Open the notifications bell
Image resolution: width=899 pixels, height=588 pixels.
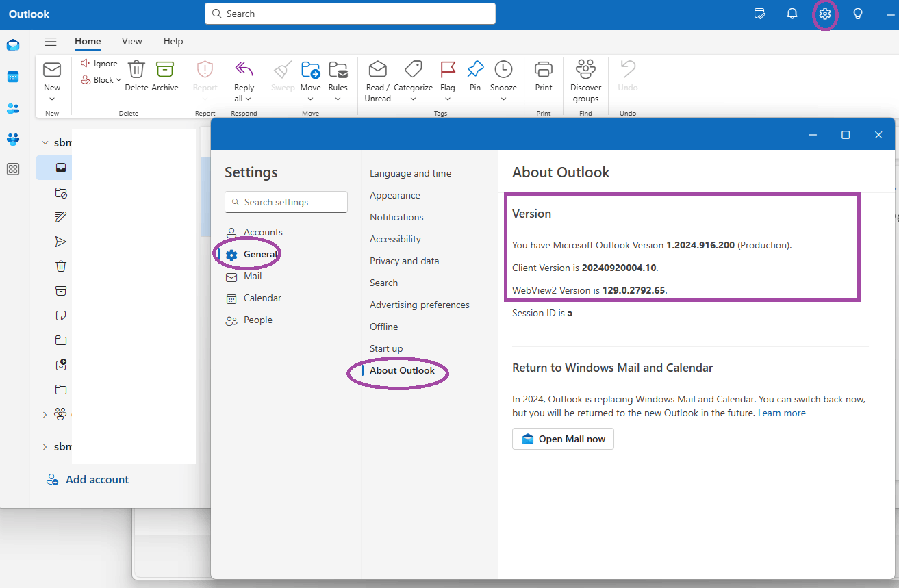click(x=792, y=14)
